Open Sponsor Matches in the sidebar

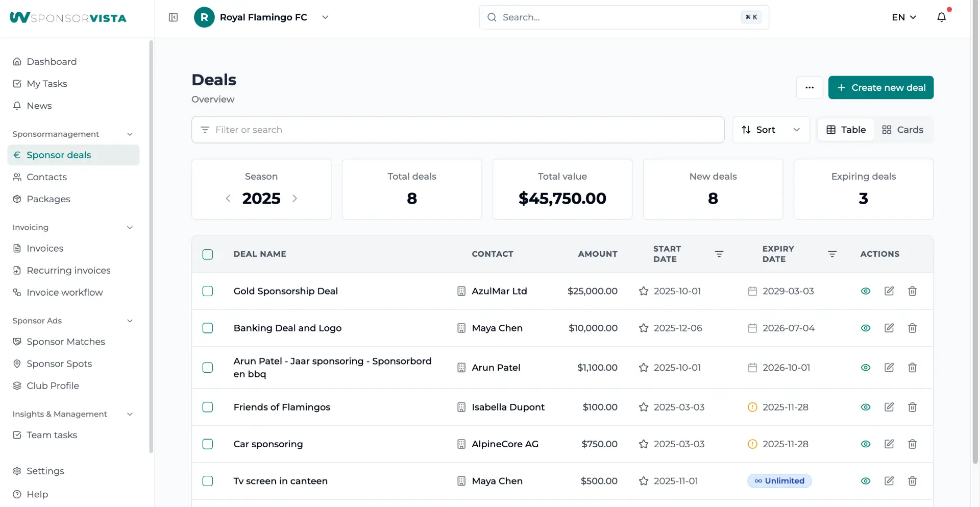point(66,342)
